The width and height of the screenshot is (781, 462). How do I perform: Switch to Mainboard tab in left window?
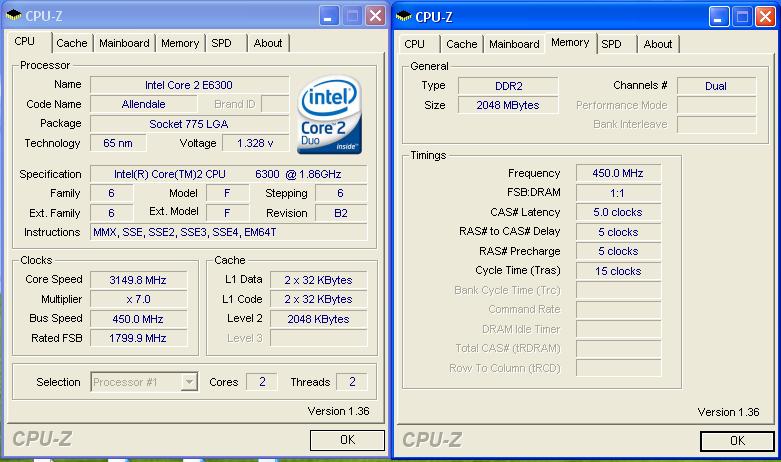point(124,43)
